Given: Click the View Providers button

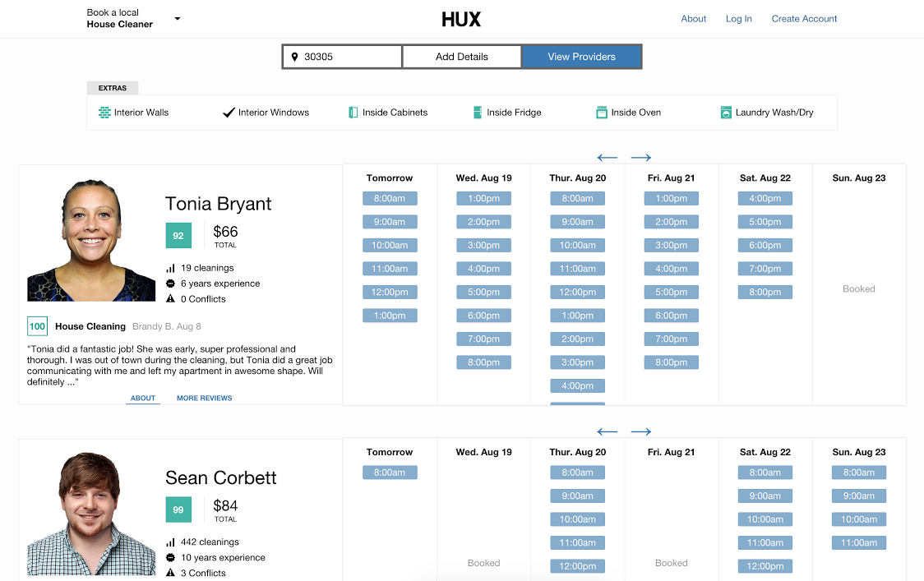Looking at the screenshot, I should [x=582, y=57].
